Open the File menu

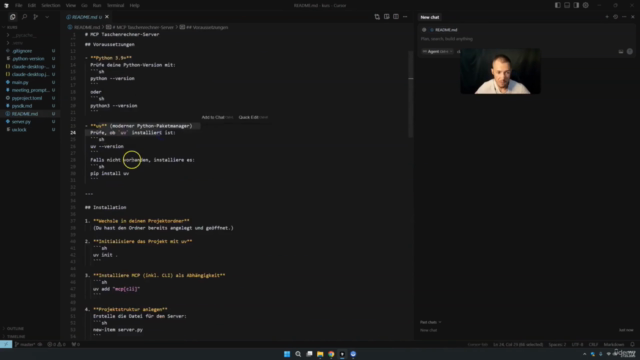click(x=19, y=5)
